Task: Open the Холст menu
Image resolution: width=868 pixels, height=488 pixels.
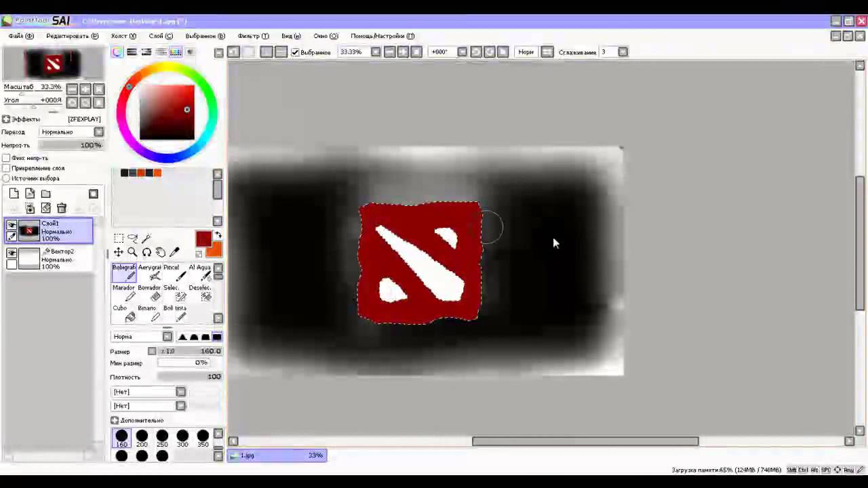Action: pos(123,36)
